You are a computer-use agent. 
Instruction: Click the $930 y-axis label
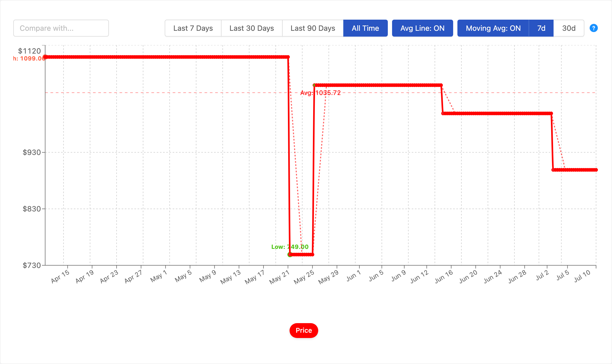coord(32,152)
